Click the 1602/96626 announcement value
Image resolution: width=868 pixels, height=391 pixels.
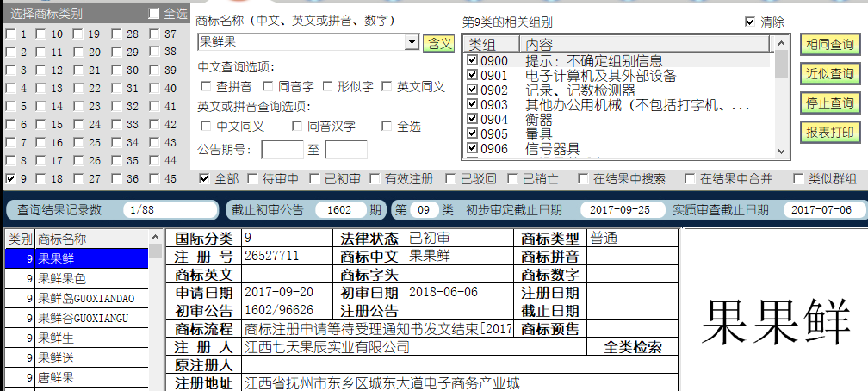coord(279,310)
